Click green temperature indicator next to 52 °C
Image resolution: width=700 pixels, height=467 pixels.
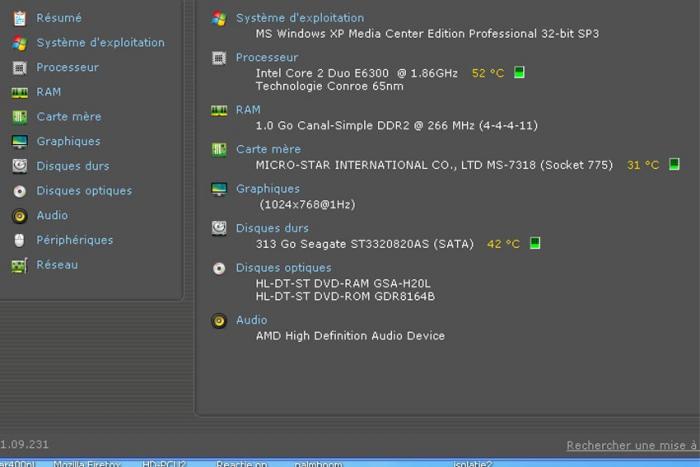pyautogui.click(x=519, y=72)
